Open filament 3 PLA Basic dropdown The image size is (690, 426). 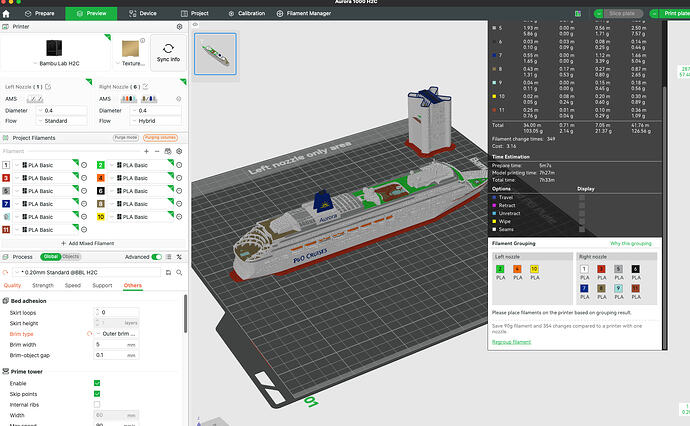point(45,178)
